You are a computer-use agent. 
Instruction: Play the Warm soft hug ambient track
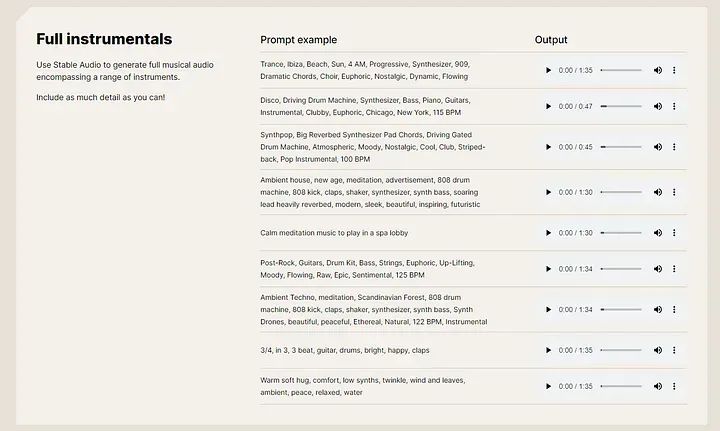pos(548,386)
